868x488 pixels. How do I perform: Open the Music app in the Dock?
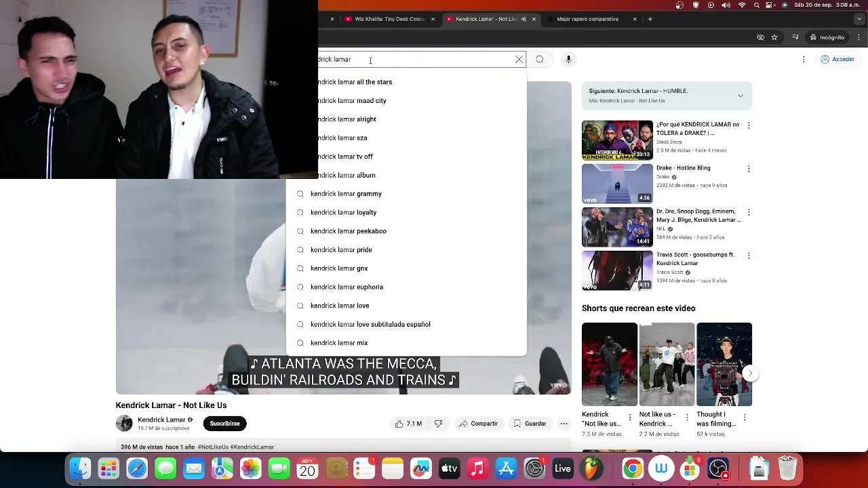click(477, 469)
